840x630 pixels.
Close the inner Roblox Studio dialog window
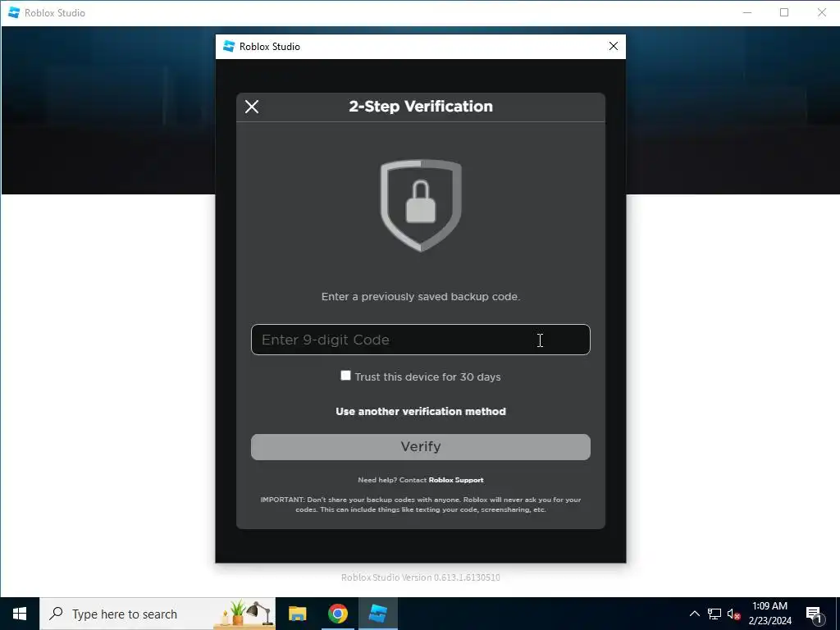[614, 47]
